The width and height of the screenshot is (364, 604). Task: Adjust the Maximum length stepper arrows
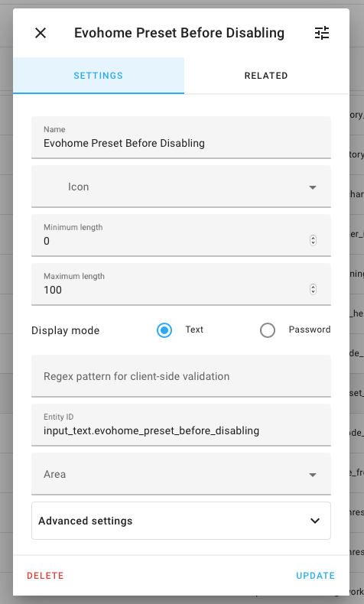pyautogui.click(x=314, y=289)
